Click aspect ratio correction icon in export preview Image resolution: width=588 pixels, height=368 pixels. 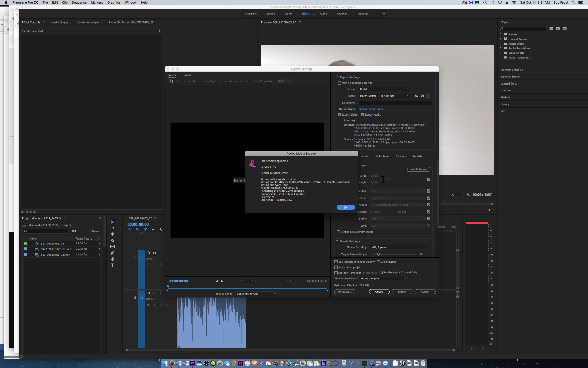click(289, 281)
